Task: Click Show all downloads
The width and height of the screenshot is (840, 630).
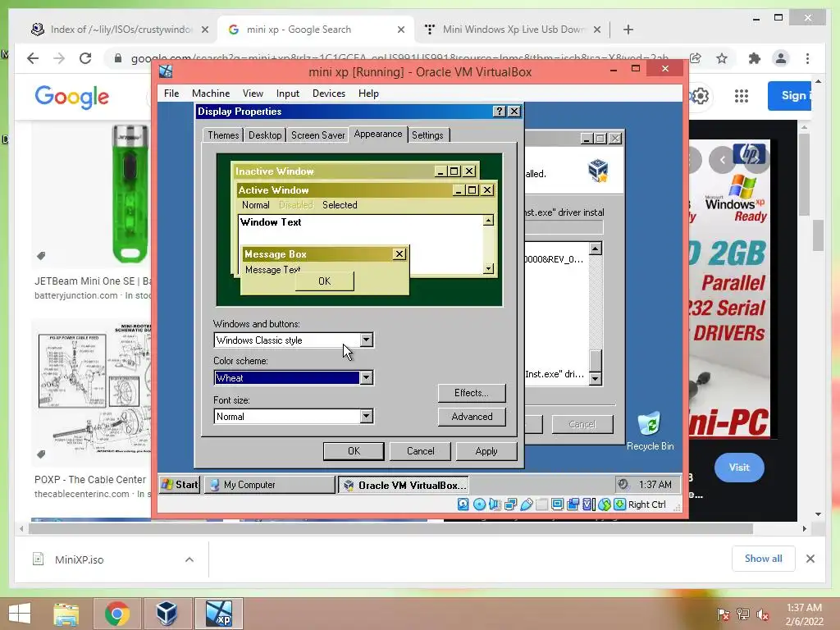Action: (x=763, y=558)
